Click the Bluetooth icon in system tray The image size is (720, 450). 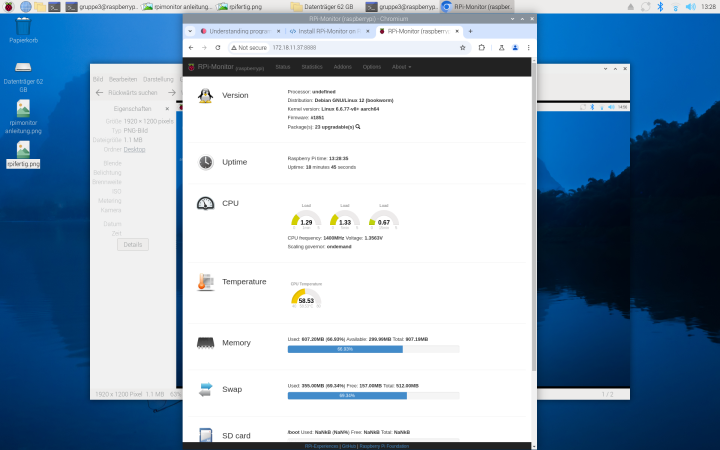[x=660, y=7]
